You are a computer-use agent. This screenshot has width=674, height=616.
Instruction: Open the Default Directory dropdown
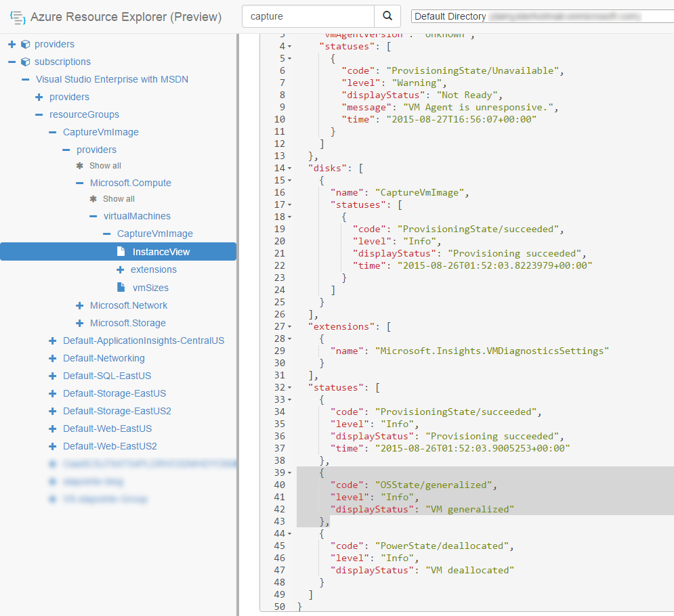tap(543, 16)
